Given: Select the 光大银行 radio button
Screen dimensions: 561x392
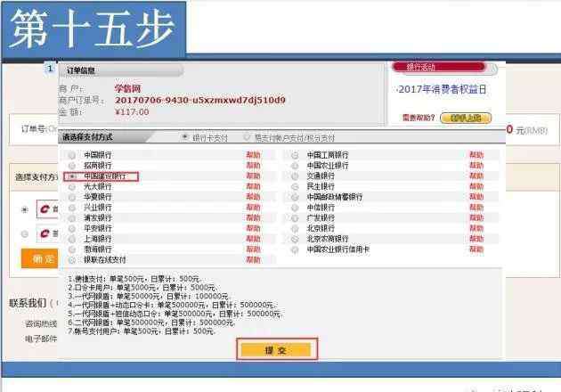Looking at the screenshot, I should pyautogui.click(x=72, y=186).
